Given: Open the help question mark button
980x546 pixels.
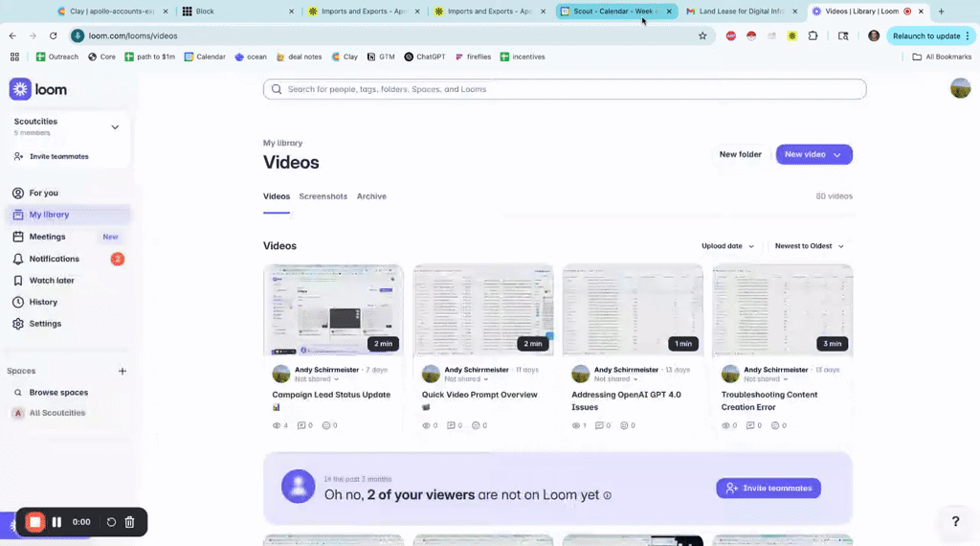Looking at the screenshot, I should coord(954,521).
